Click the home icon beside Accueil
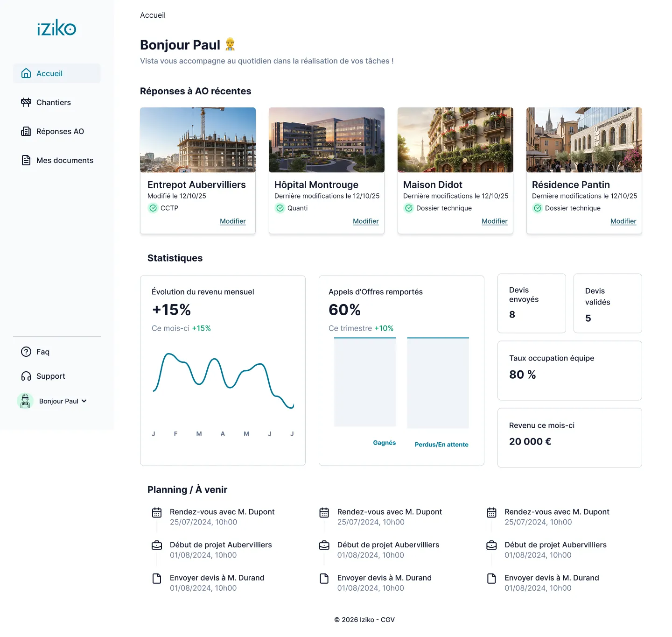The image size is (672, 637). point(26,73)
